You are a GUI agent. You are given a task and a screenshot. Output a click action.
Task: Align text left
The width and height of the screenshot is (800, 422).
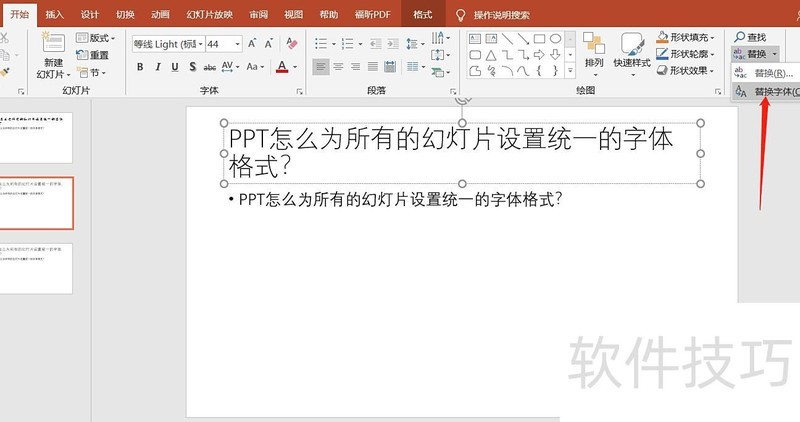(x=320, y=67)
